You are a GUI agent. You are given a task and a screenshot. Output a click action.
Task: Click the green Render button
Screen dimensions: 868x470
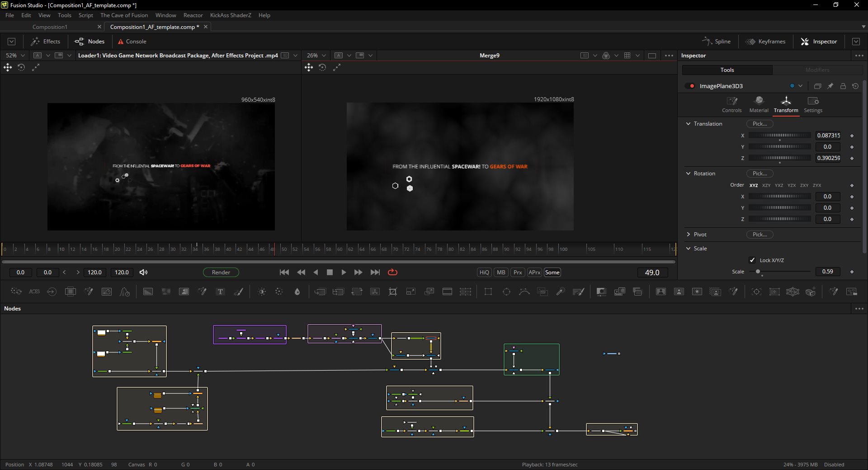pos(221,272)
